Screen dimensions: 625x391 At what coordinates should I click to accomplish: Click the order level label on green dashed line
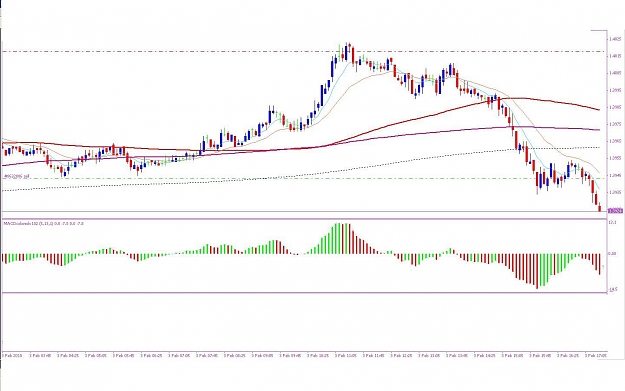pos(16,176)
